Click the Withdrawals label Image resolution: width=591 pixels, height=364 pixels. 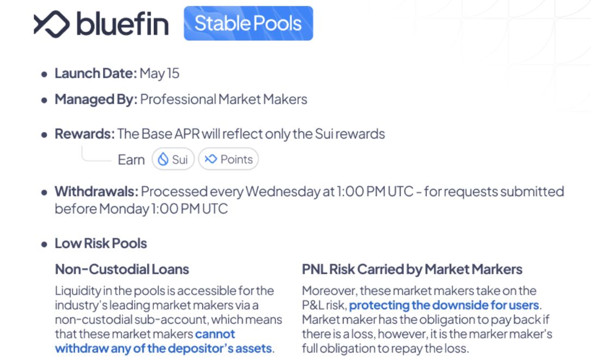[x=96, y=191]
